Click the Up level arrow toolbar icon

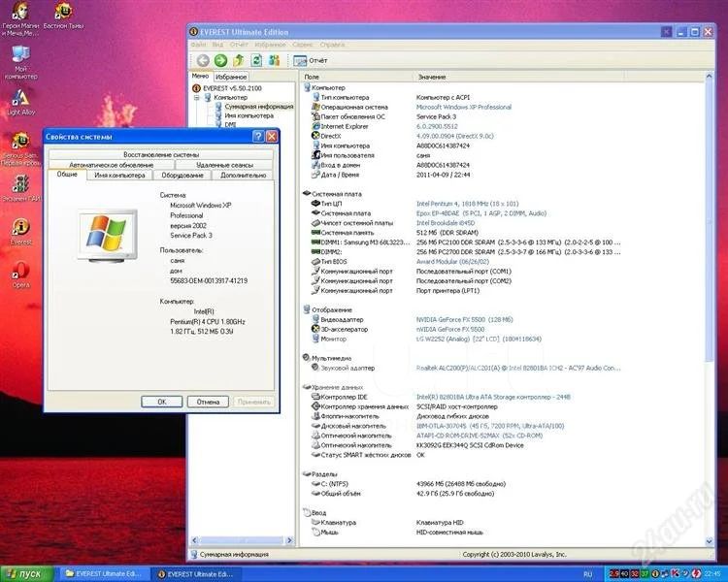click(x=239, y=60)
